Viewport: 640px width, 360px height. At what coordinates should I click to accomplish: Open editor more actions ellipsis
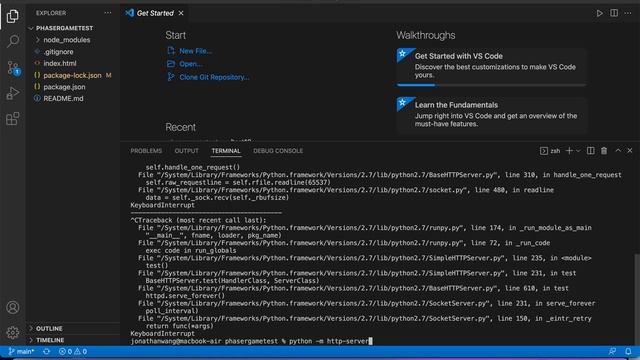pos(628,13)
